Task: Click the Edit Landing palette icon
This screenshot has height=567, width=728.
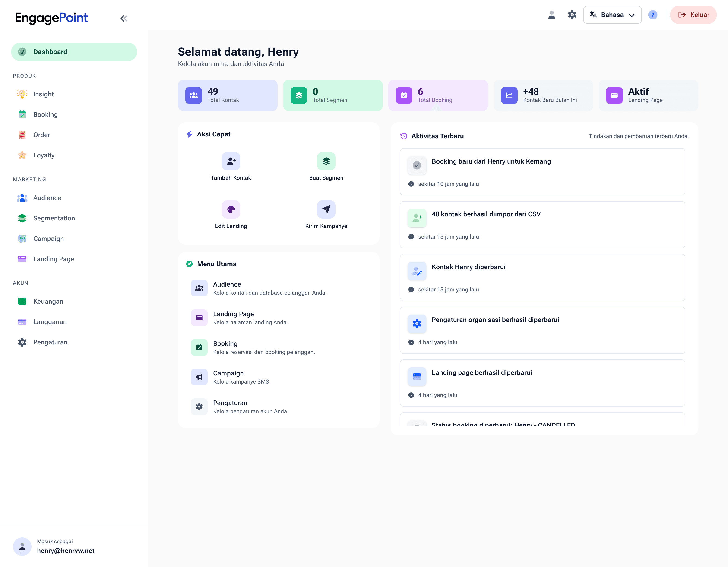Action: pos(231,210)
